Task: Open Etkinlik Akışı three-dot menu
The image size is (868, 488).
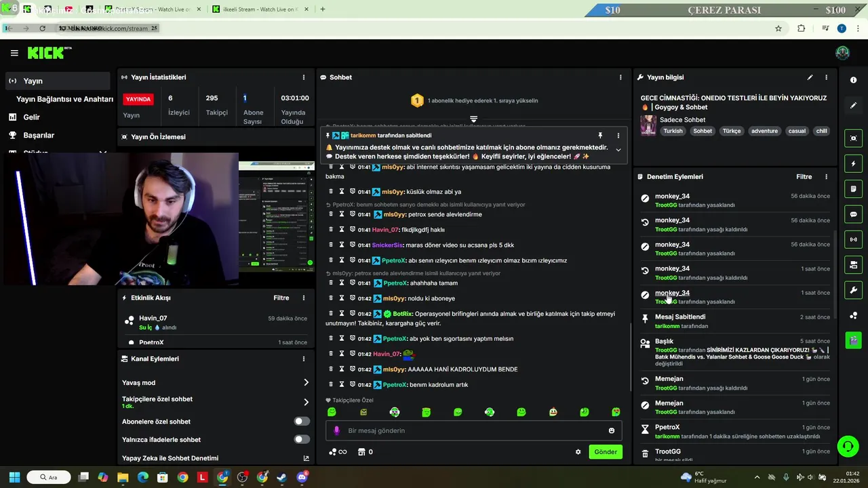Action: [x=304, y=298]
